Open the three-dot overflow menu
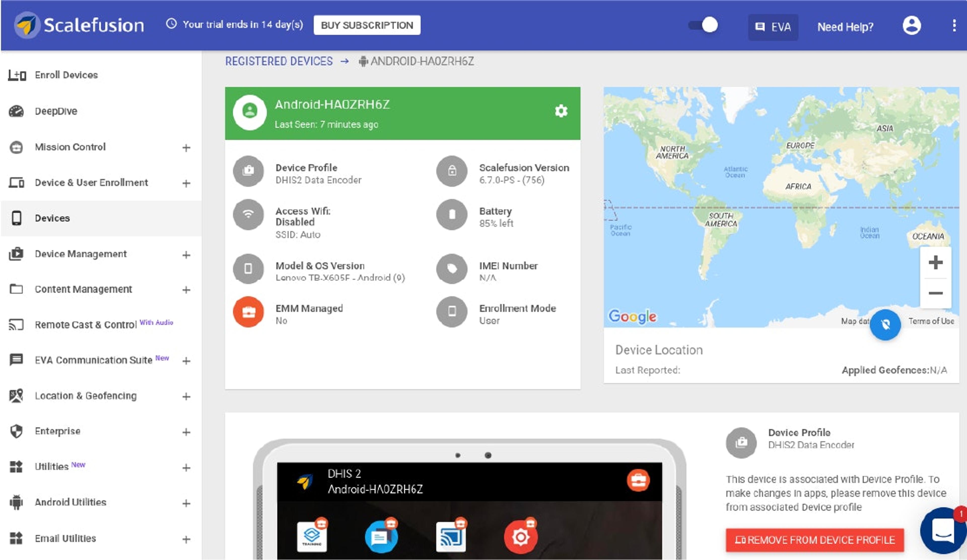Viewport: 967px width, 560px height. (954, 26)
